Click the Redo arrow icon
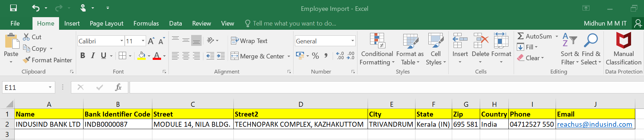The width and height of the screenshot is (644, 140). point(59,8)
